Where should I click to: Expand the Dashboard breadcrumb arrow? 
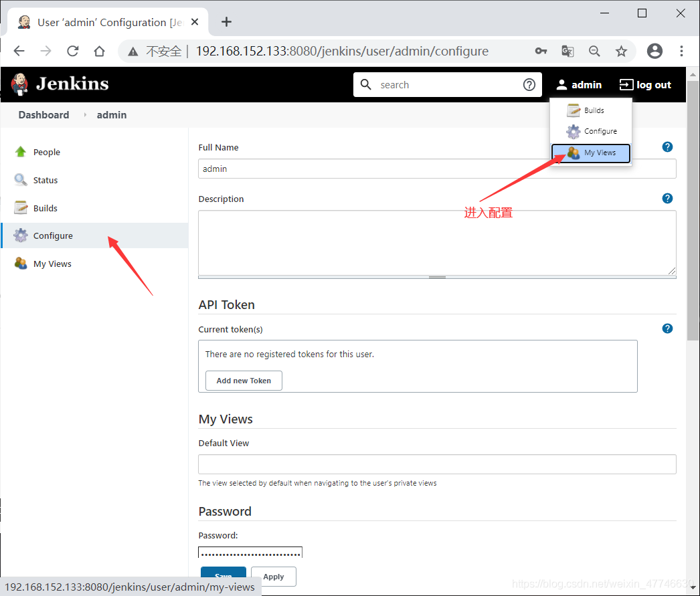[85, 115]
